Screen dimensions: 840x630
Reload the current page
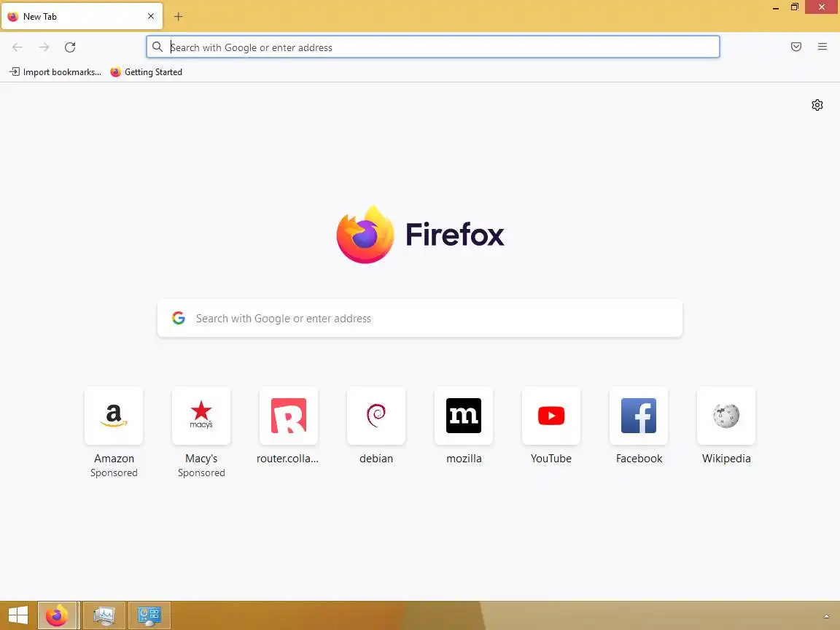click(x=70, y=47)
